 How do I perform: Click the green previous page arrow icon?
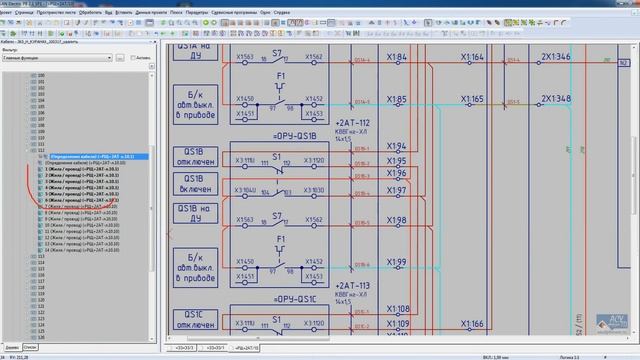tap(206, 23)
